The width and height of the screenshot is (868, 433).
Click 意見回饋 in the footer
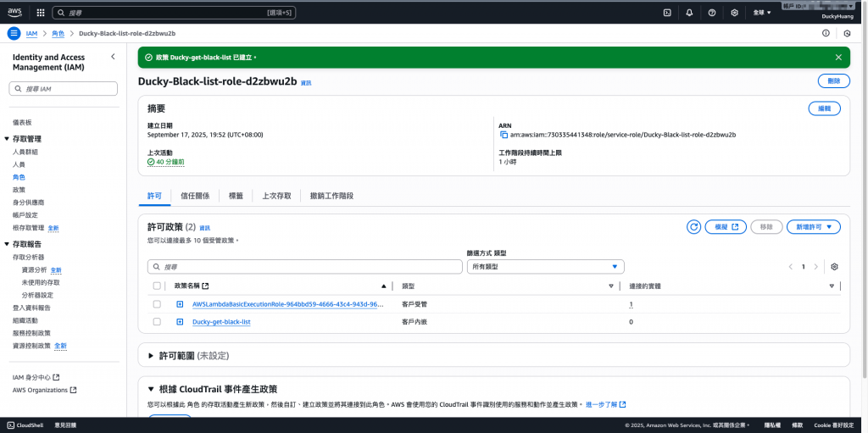pyautogui.click(x=65, y=425)
